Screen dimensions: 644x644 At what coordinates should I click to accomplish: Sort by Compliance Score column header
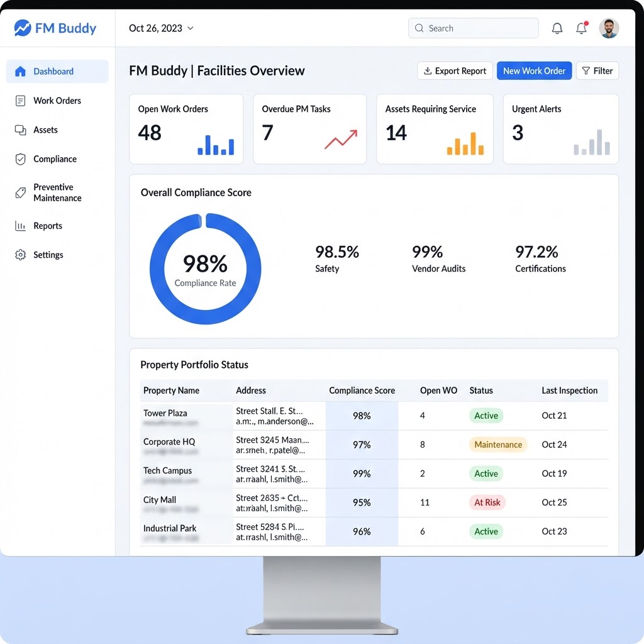pyautogui.click(x=362, y=391)
